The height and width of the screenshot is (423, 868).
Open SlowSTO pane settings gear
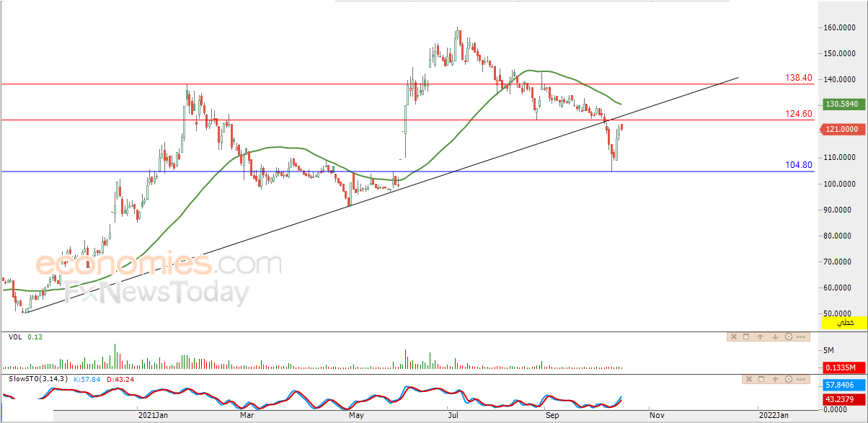(789, 379)
